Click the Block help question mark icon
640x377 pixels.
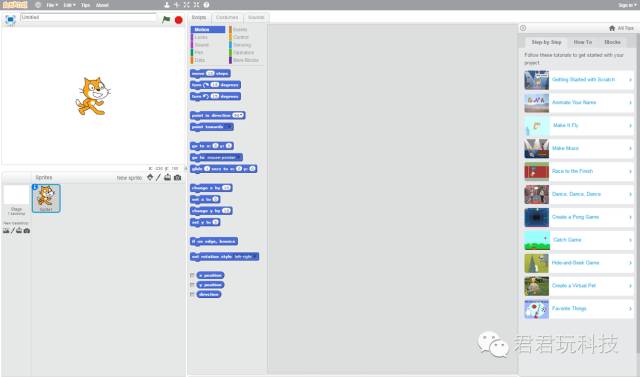point(207,5)
